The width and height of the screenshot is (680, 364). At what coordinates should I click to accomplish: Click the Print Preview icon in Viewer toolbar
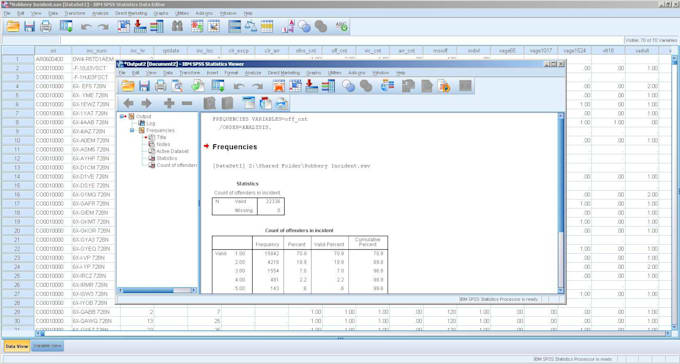click(x=177, y=86)
